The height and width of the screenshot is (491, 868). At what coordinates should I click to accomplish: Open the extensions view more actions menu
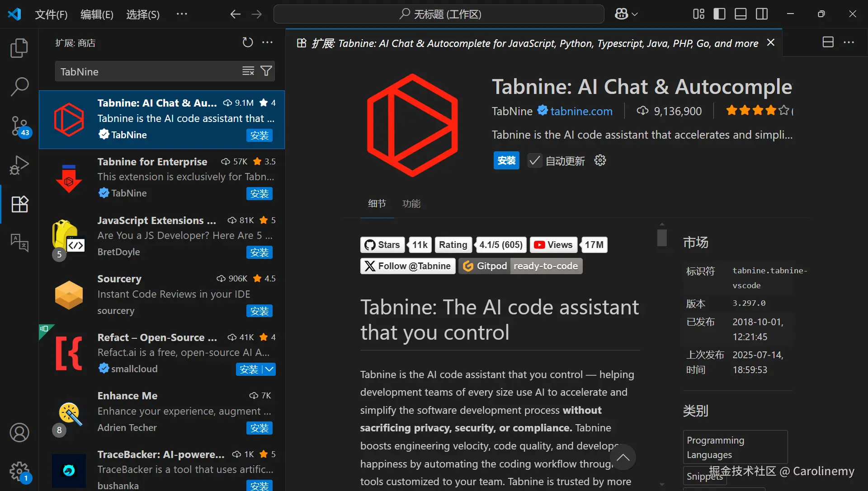click(x=267, y=42)
